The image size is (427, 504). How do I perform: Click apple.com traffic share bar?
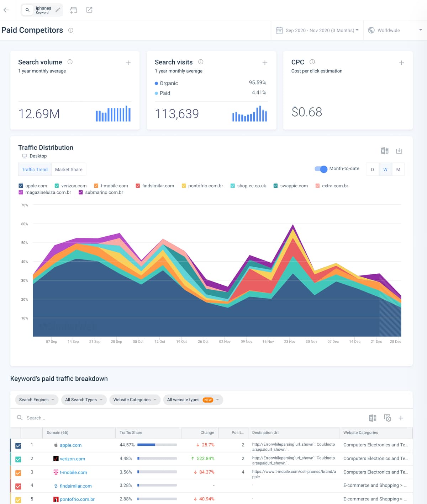coord(157,445)
